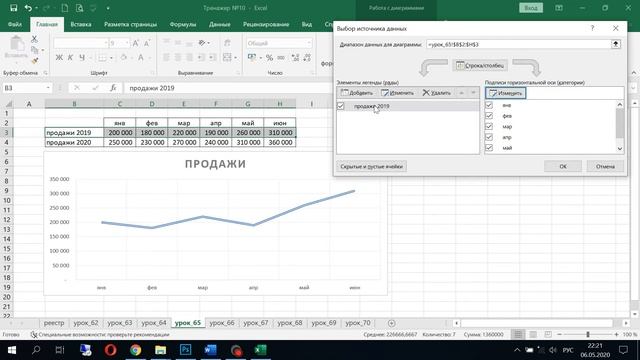Screen dimensions: 640x360
Task: Open Chrome from taskbar
Action: tap(136, 350)
